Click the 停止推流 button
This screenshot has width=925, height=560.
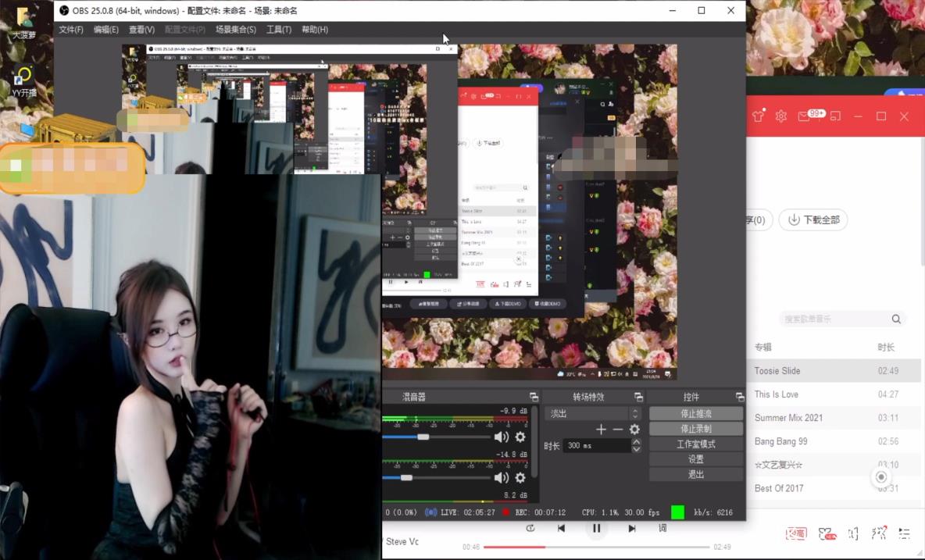coord(695,413)
